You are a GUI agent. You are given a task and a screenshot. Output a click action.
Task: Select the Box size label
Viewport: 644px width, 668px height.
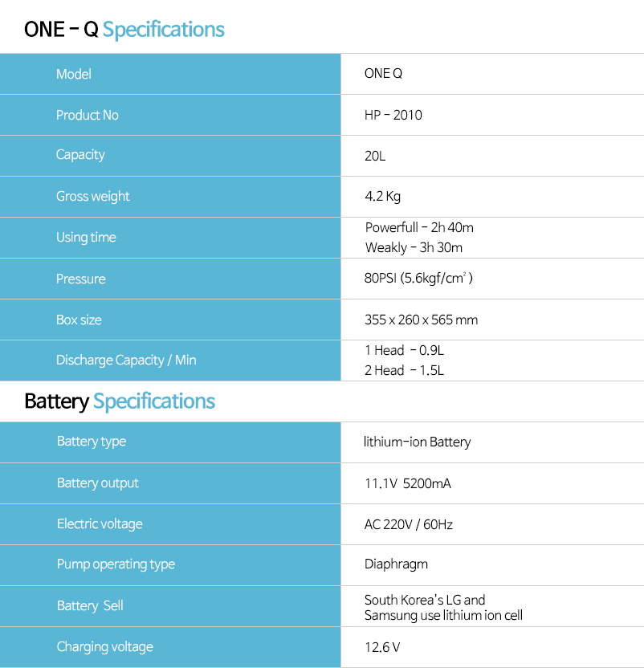(79, 320)
